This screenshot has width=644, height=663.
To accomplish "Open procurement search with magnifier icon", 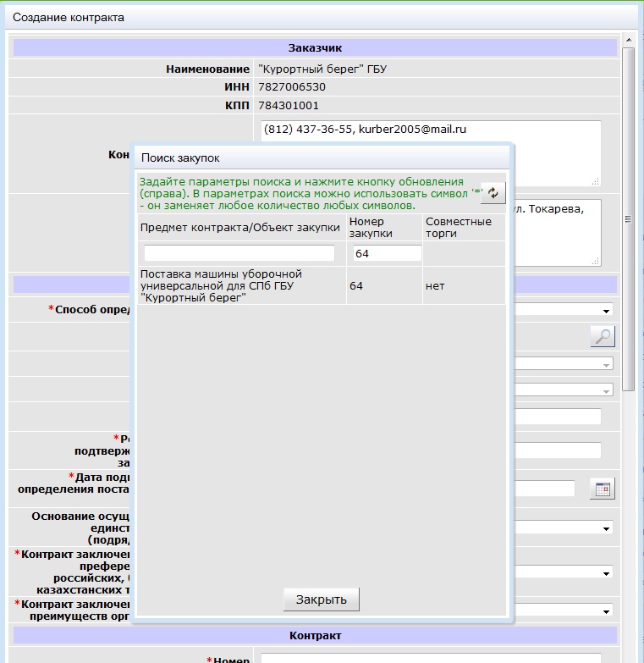I will 603,336.
